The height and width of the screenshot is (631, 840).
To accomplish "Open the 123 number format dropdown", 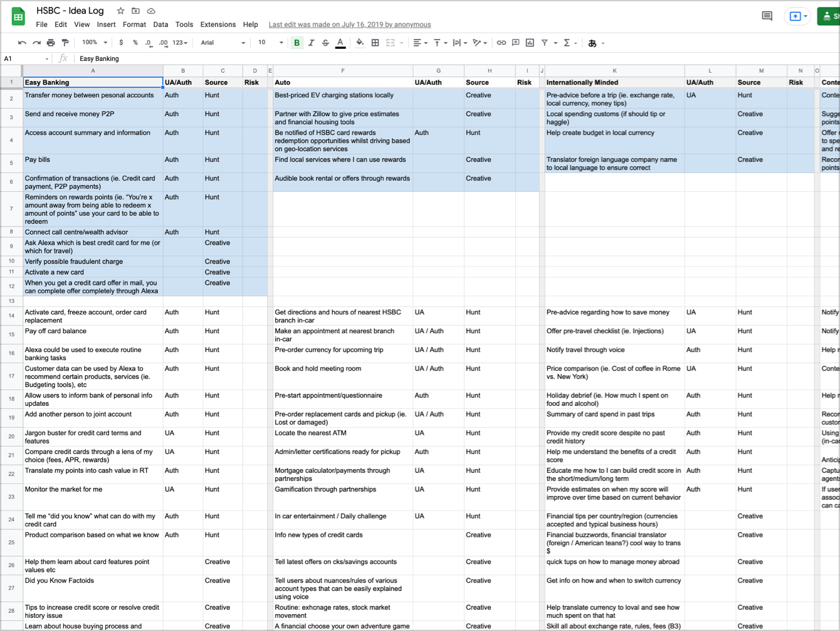I will pos(180,43).
